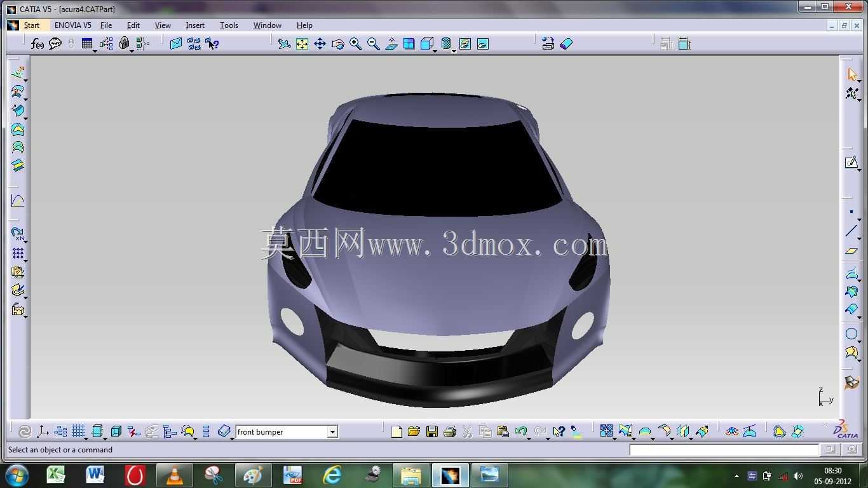Click the Zoom Out magnifier
Screen dimensions: 868x488
(x=373, y=44)
